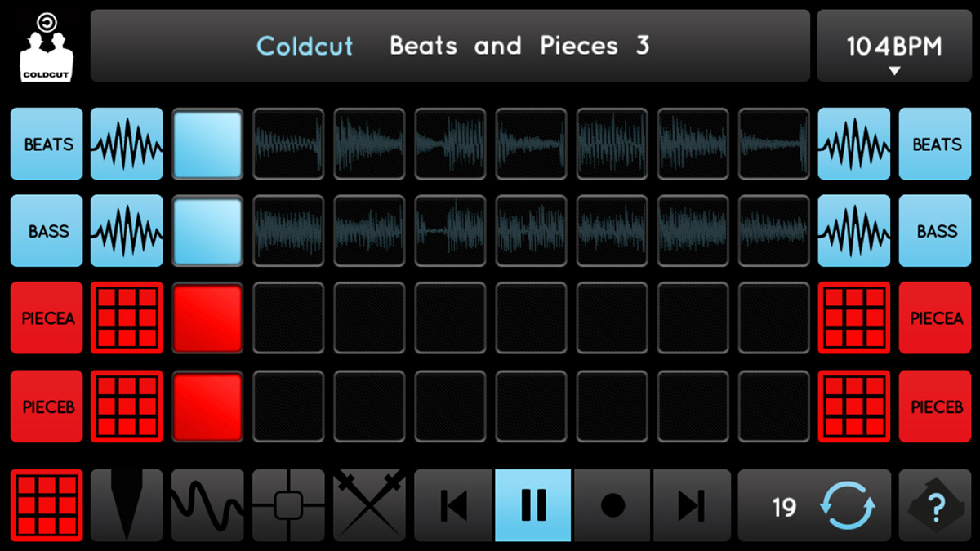Toggle the active blue pad in BASS row
The height and width of the screenshot is (551, 980).
[207, 231]
